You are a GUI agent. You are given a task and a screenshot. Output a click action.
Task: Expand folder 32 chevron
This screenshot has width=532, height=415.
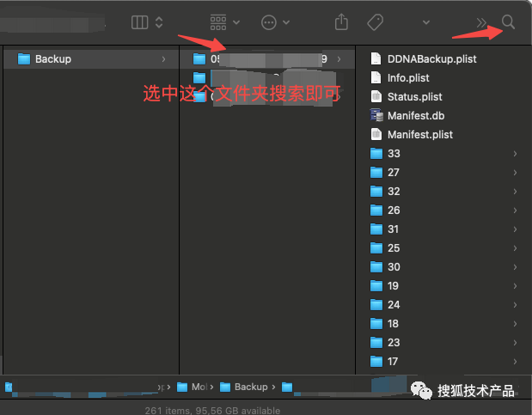515,192
